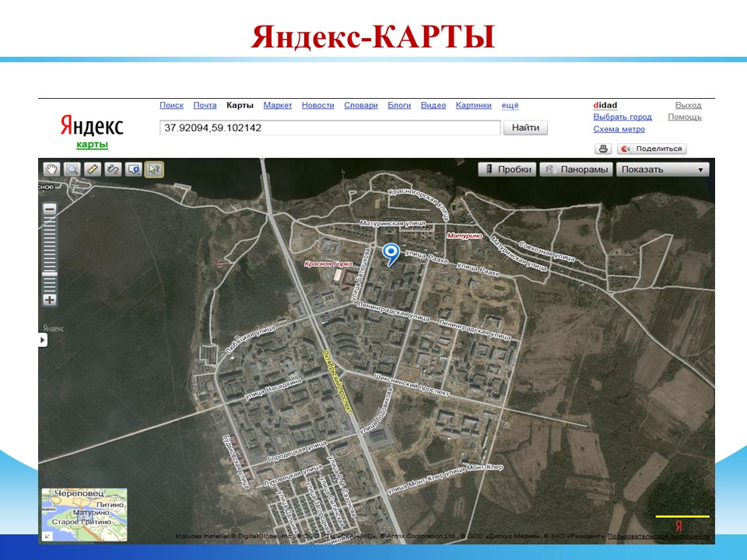Open Видео in the top navigation
This screenshot has width=747, height=560.
click(433, 105)
